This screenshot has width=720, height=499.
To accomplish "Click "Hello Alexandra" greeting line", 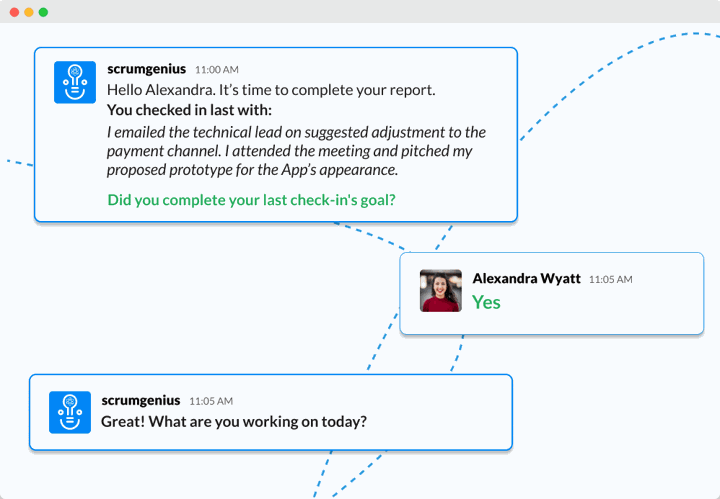I will 271,90.
